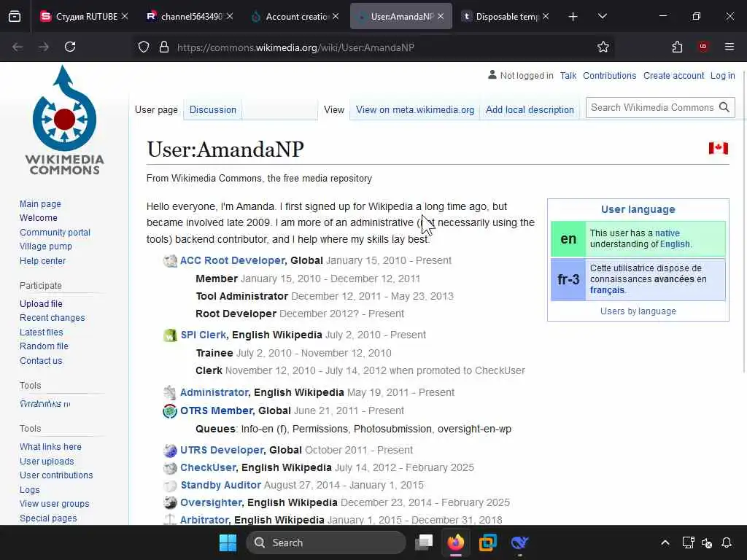The width and height of the screenshot is (747, 560).
Task: Open the browser extensions puzzle icon
Action: [677, 47]
